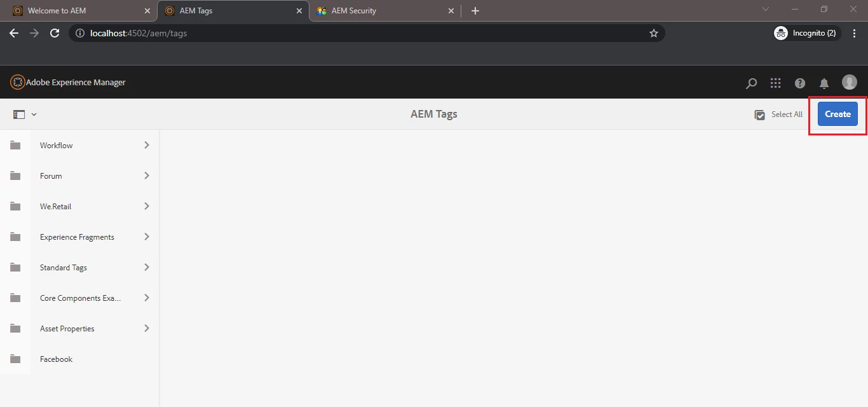Viewport: 868px width, 407px height.
Task: Click the Incognito (2) indicator
Action: click(807, 33)
